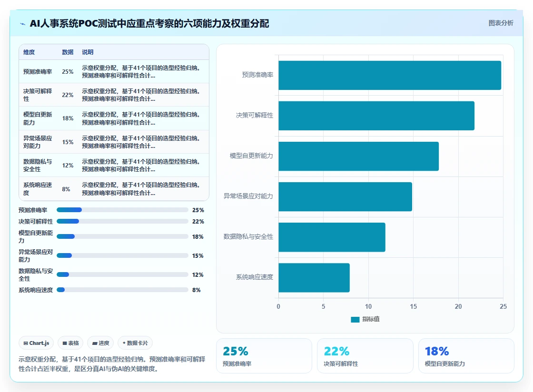Click the 22% value in the table

click(x=68, y=95)
